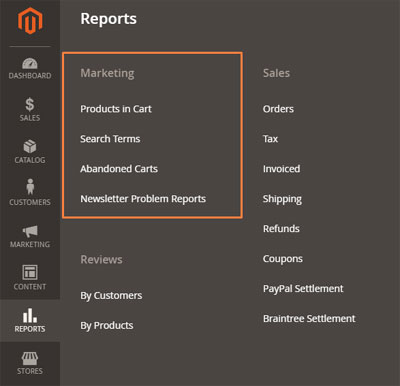Viewport: 400px width, 386px height.
Task: Open the Products in Cart report
Action: point(116,109)
